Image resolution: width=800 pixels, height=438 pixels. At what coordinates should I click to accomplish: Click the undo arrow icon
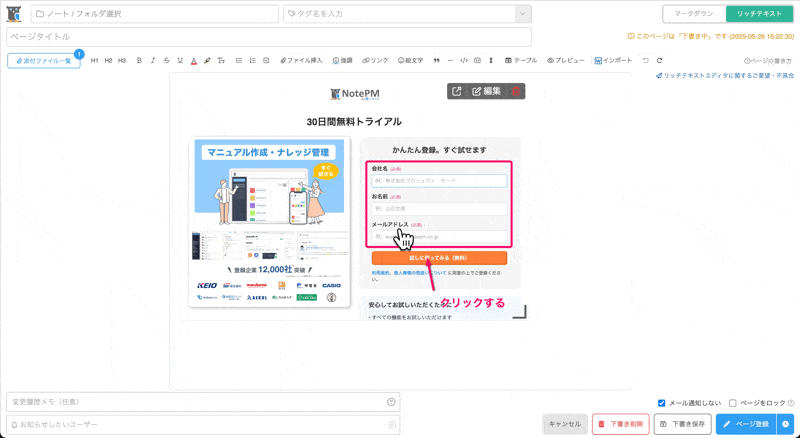point(646,61)
